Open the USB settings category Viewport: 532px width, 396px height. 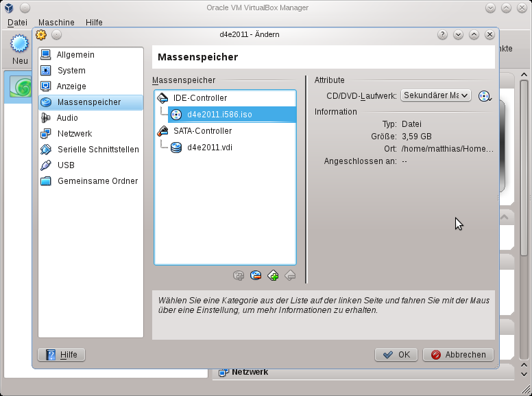[66, 165]
